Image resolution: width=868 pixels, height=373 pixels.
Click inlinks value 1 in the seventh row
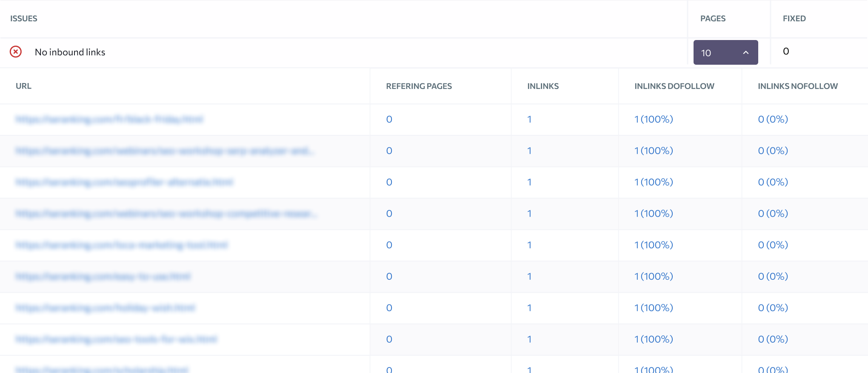coord(529,308)
